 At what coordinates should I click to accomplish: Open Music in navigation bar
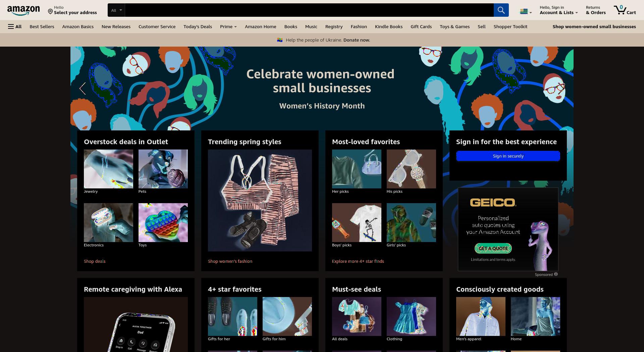311,26
